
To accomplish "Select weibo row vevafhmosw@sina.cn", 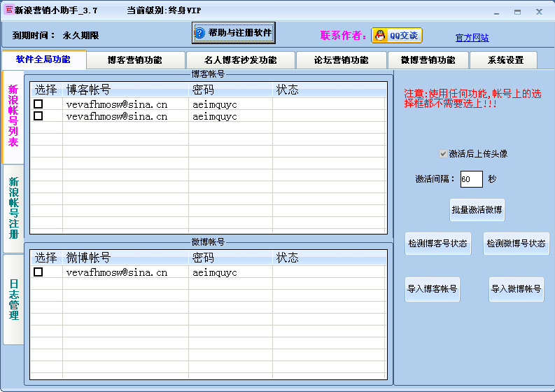I will (x=117, y=272).
